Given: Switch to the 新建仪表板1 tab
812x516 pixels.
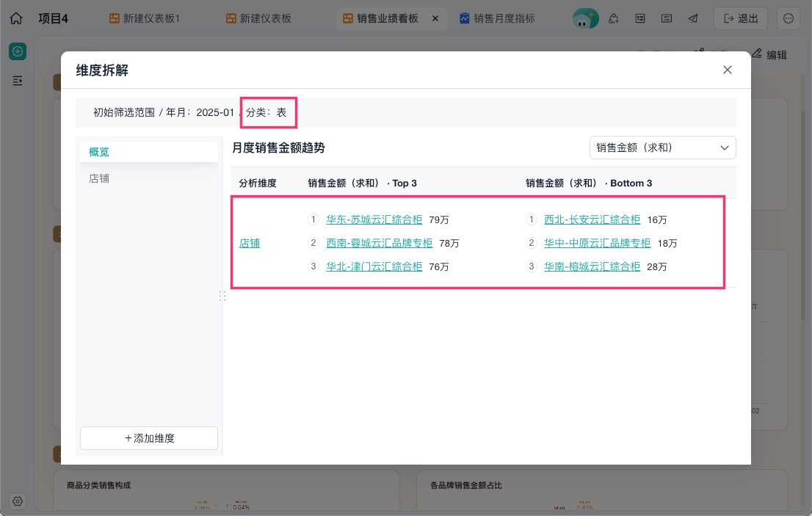Looking at the screenshot, I should [x=145, y=18].
